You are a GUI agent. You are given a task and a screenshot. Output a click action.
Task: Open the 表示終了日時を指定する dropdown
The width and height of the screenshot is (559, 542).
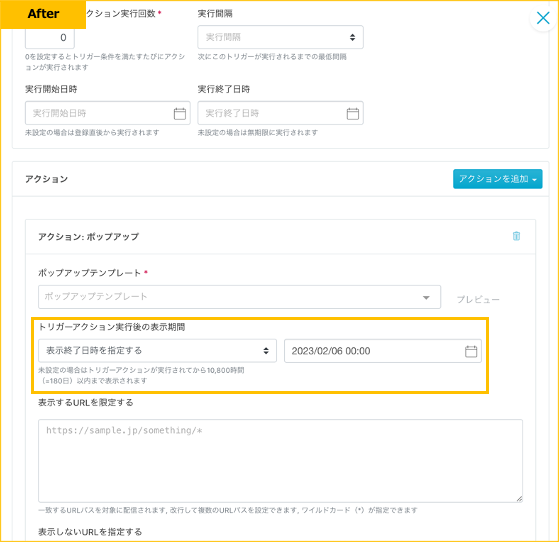coord(157,351)
